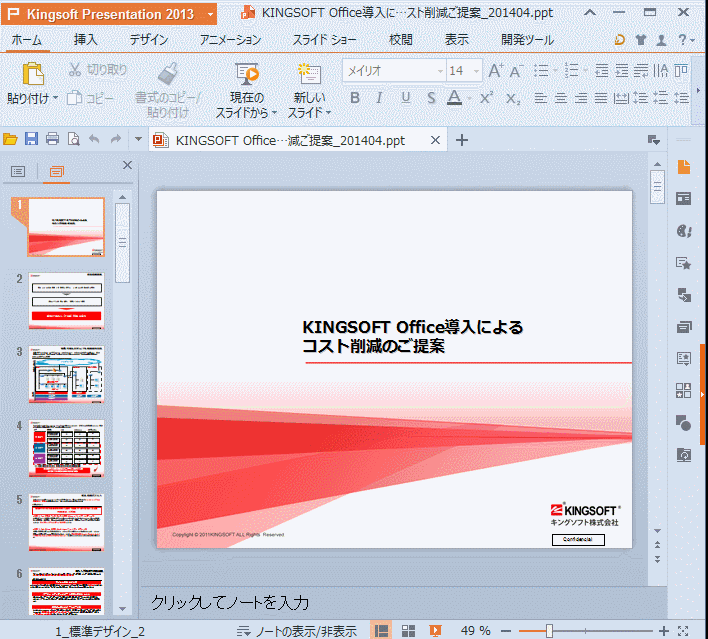This screenshot has height=639, width=708.
Task: Open the ホーム ribbon tab
Action: [x=27, y=40]
